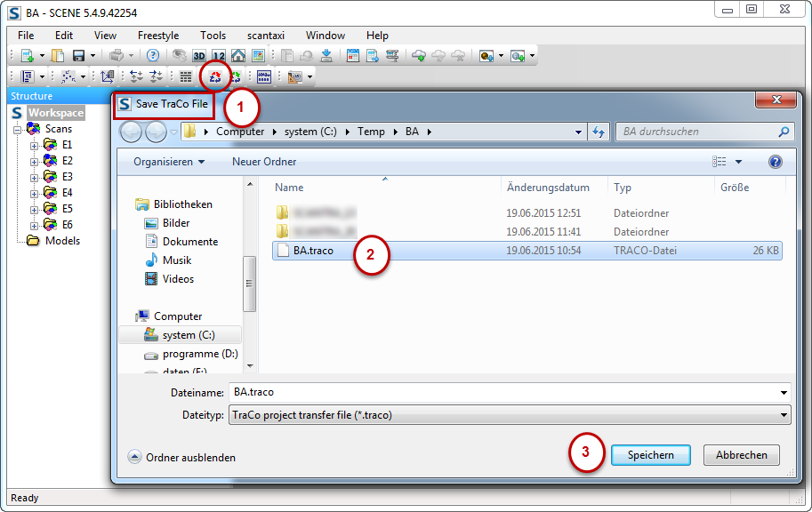Image resolution: width=812 pixels, height=512 pixels.
Task: Open the Dateityp combo box
Action: click(510, 415)
